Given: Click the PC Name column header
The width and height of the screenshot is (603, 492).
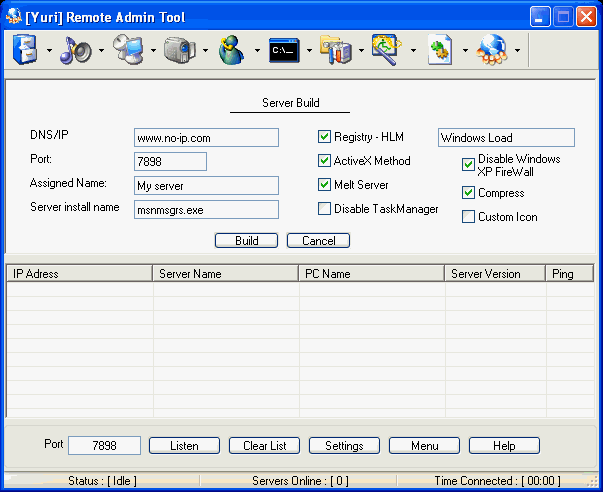Looking at the screenshot, I should tap(372, 274).
